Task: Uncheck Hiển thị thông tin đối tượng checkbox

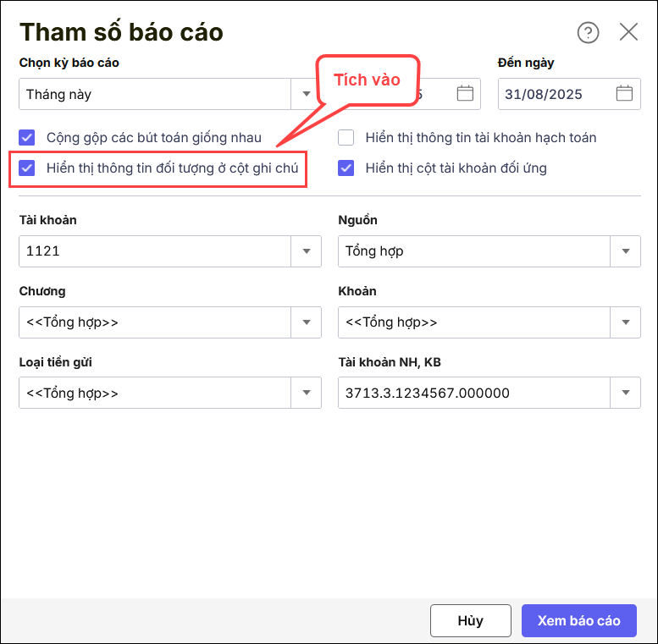Action: [x=27, y=168]
